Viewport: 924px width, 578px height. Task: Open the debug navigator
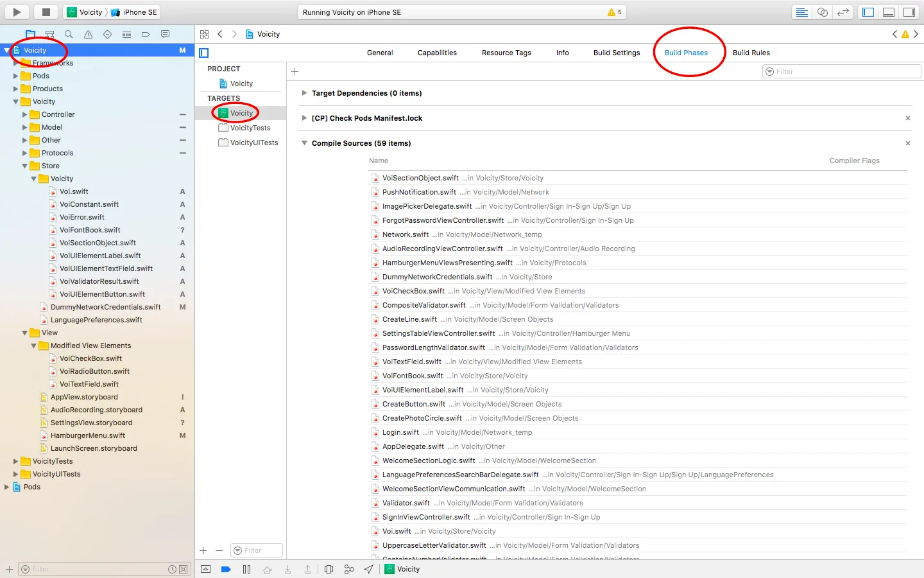pyautogui.click(x=126, y=34)
